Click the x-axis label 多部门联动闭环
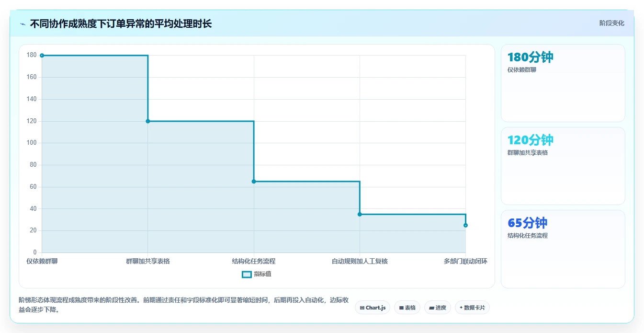This screenshot has height=333, width=644. point(465,261)
